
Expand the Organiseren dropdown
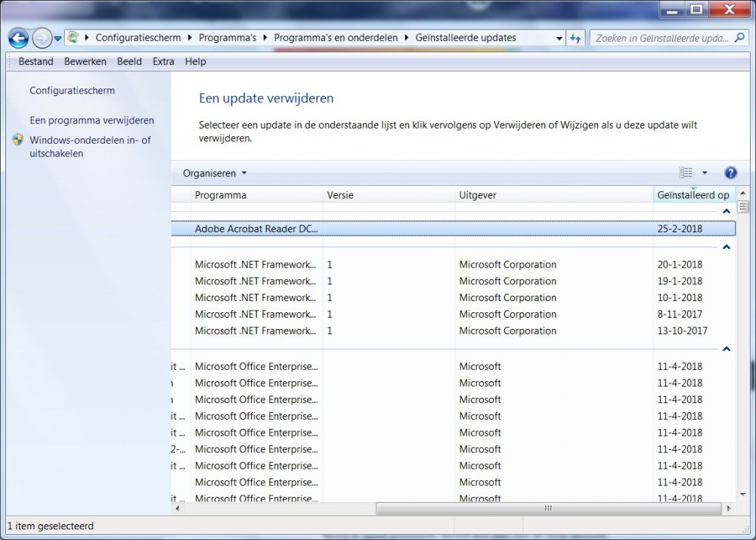215,173
